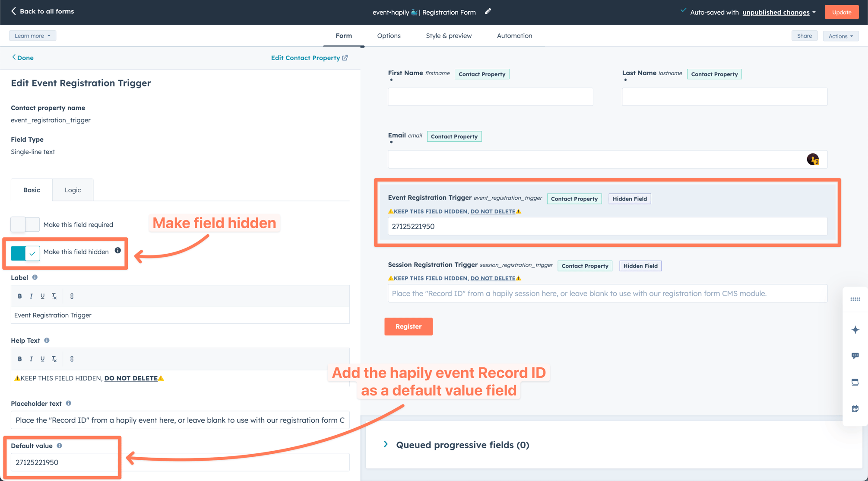Expand Queued progressive fields section
This screenshot has width=868, height=481.
(386, 444)
